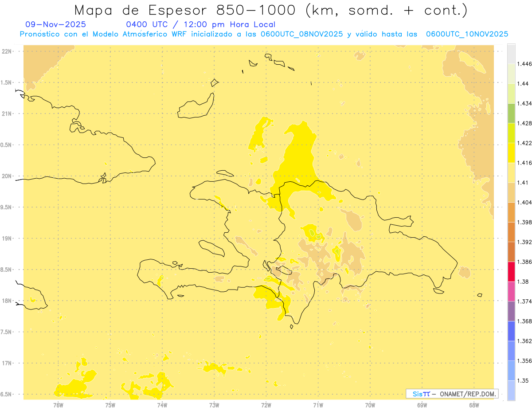
Task: Click the 1.35 color bar label
Action: tap(523, 381)
